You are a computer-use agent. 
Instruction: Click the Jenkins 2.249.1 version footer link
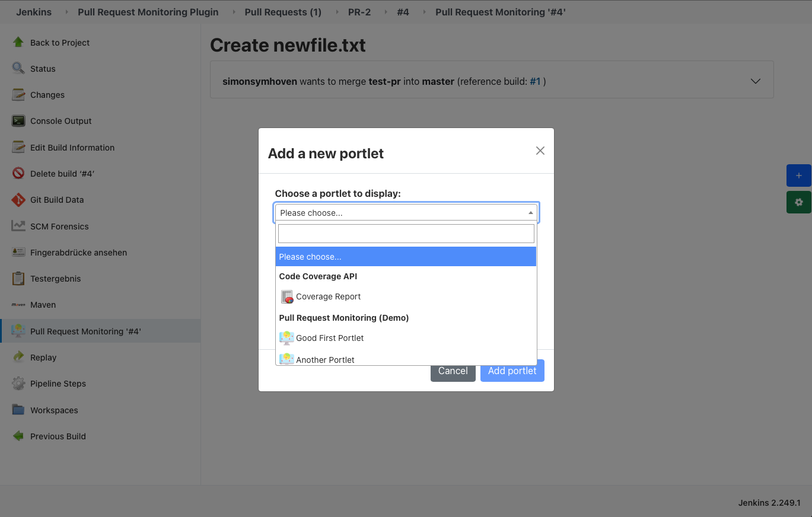pyautogui.click(x=769, y=503)
